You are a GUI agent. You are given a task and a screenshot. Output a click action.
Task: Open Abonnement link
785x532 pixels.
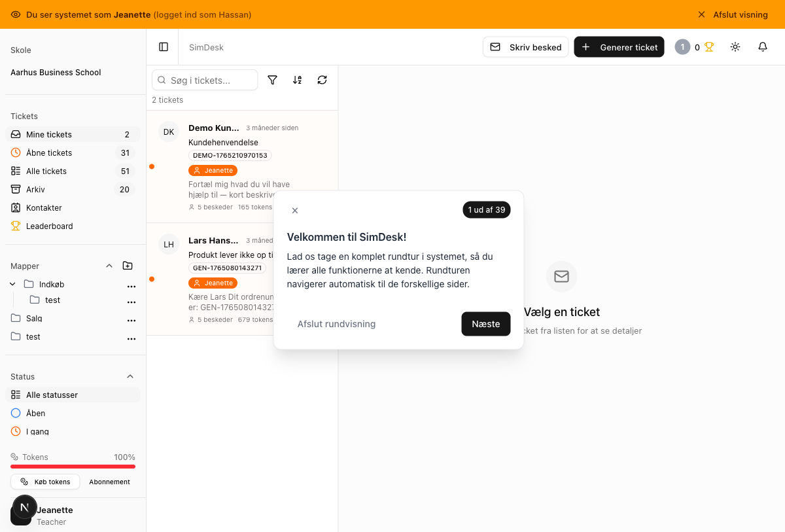(x=110, y=482)
